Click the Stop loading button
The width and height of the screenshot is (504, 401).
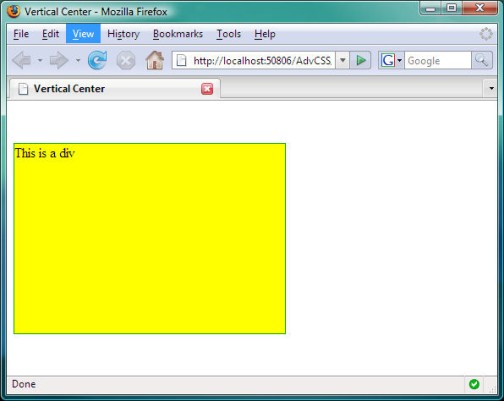coord(126,61)
